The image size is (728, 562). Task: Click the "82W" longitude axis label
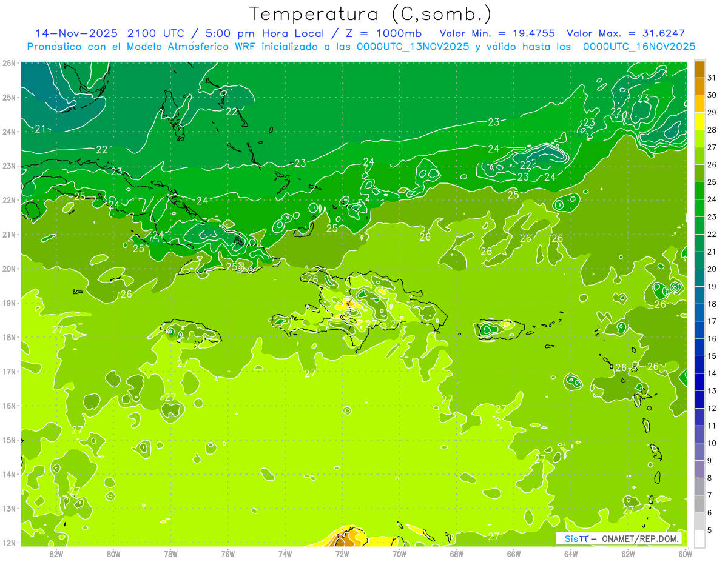[x=56, y=554]
